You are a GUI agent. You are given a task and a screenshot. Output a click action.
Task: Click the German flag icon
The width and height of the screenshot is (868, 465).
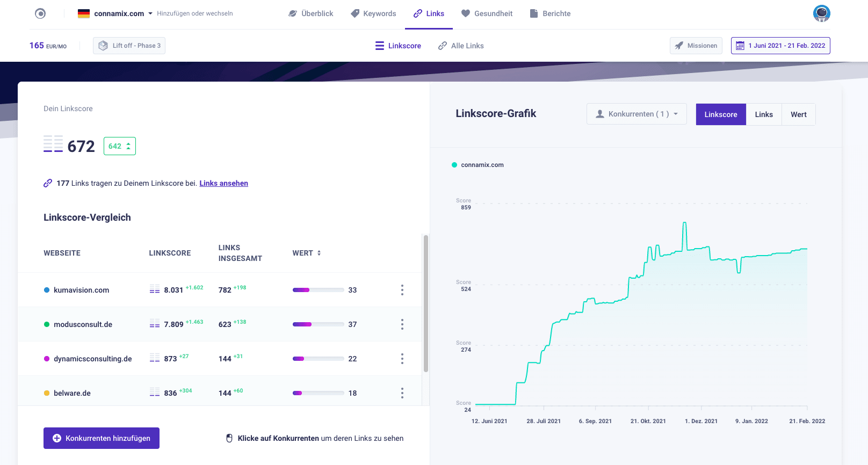tap(84, 13)
